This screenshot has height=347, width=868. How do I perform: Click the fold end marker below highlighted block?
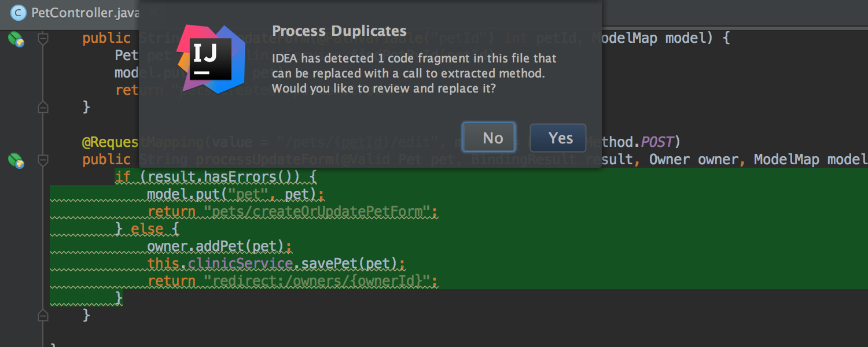(x=43, y=315)
